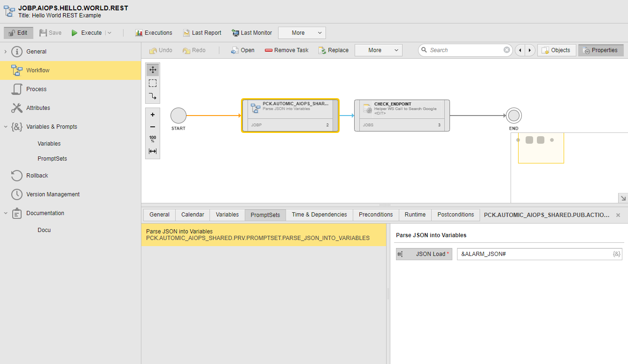Image resolution: width=628 pixels, height=364 pixels.
Task: Select the rectangular marquee selection tool
Action: (x=153, y=83)
